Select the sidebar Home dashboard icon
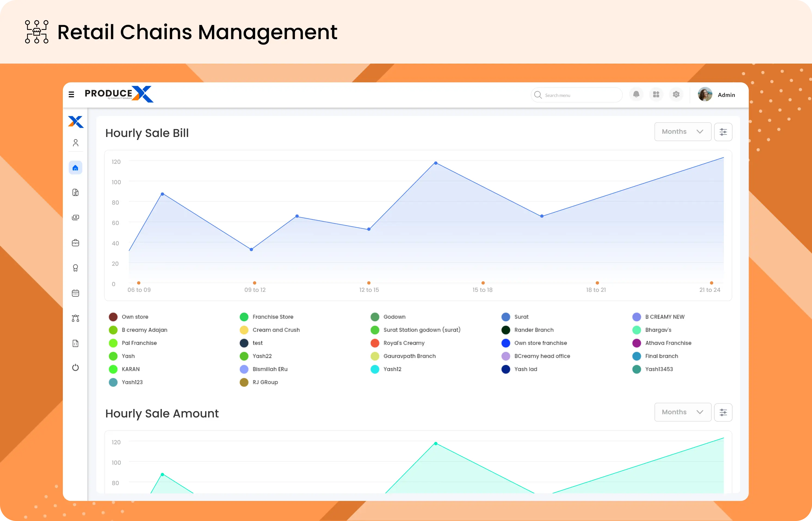 (x=76, y=168)
